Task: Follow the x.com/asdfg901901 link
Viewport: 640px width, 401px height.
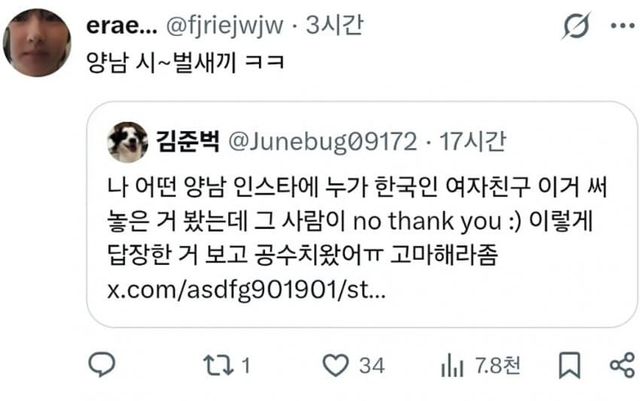Action: [x=246, y=290]
